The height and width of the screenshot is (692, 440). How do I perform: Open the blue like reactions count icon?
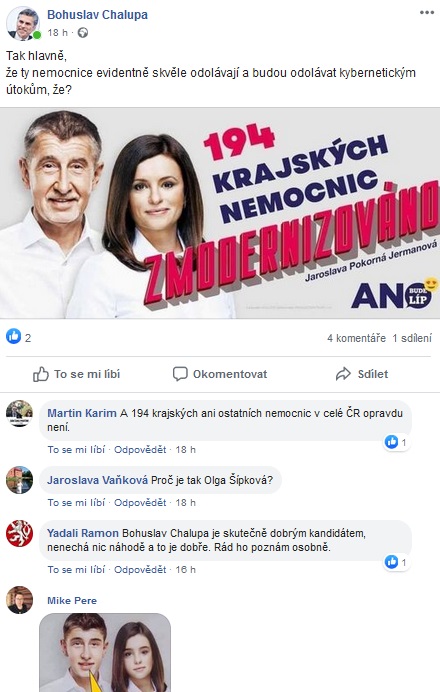point(13,337)
